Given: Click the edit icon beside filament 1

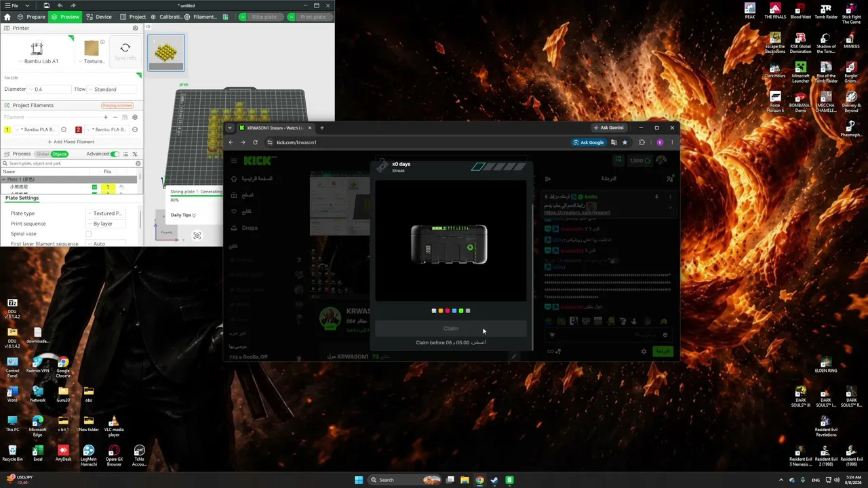Looking at the screenshot, I should tap(64, 129).
